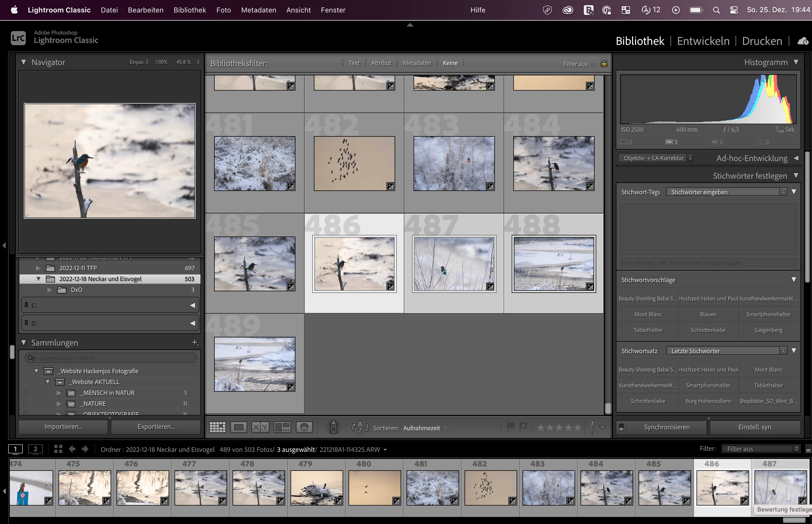Toggle the rejected flag icon
This screenshot has height=524, width=812.
pyautogui.click(x=524, y=426)
